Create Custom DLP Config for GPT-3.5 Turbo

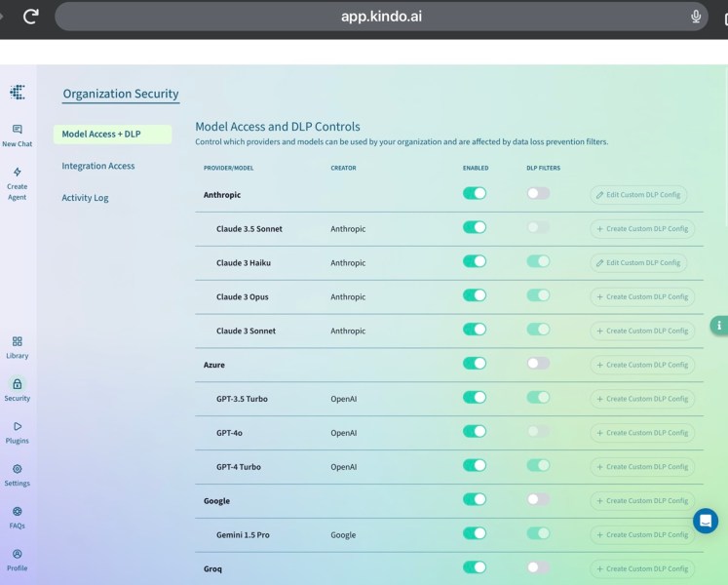pos(642,399)
